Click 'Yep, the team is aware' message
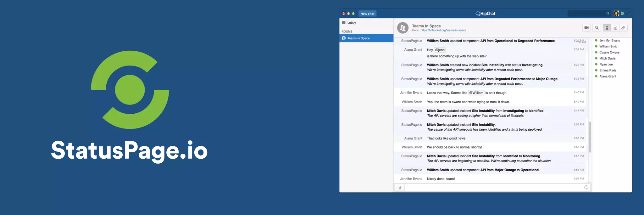 click(468, 102)
